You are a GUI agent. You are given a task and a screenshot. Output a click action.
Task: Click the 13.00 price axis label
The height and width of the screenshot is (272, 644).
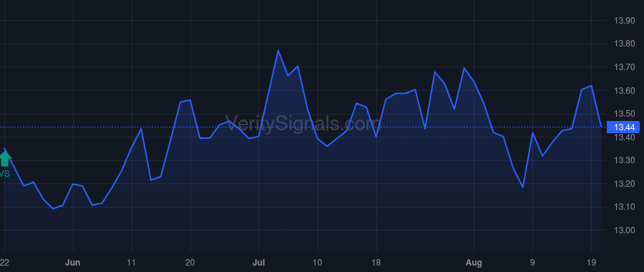pyautogui.click(x=624, y=230)
